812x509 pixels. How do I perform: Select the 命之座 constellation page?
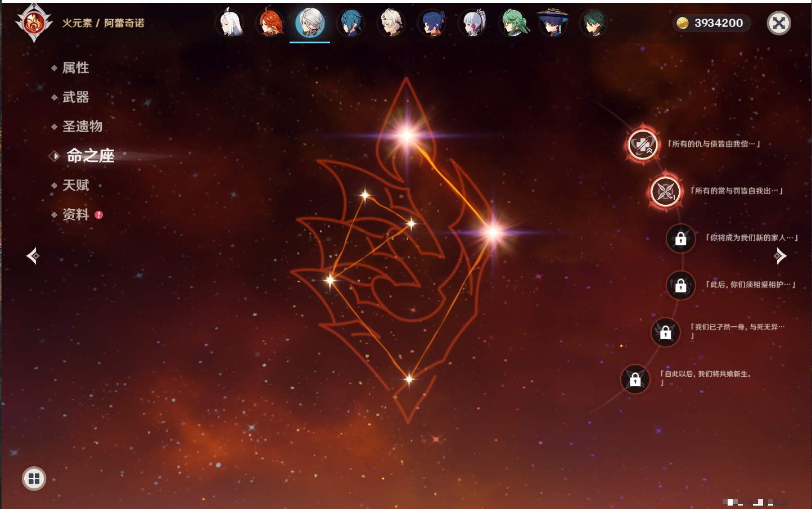[x=90, y=156]
